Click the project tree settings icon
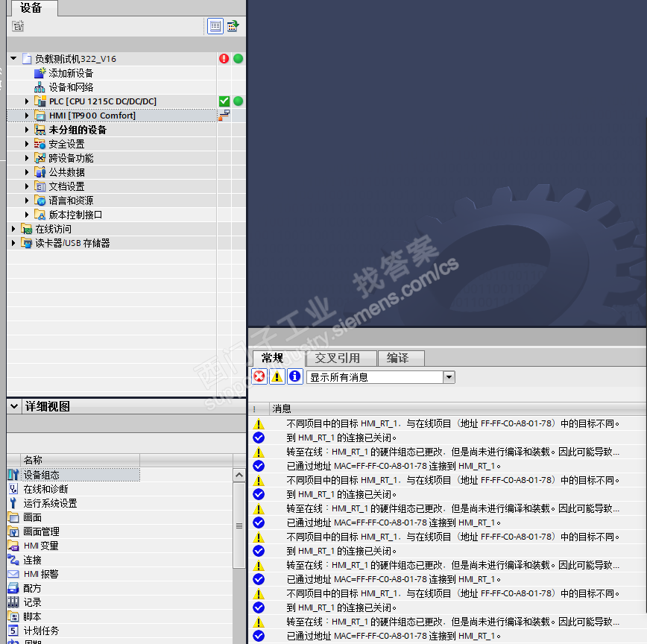647x644 pixels. pyautogui.click(x=18, y=26)
